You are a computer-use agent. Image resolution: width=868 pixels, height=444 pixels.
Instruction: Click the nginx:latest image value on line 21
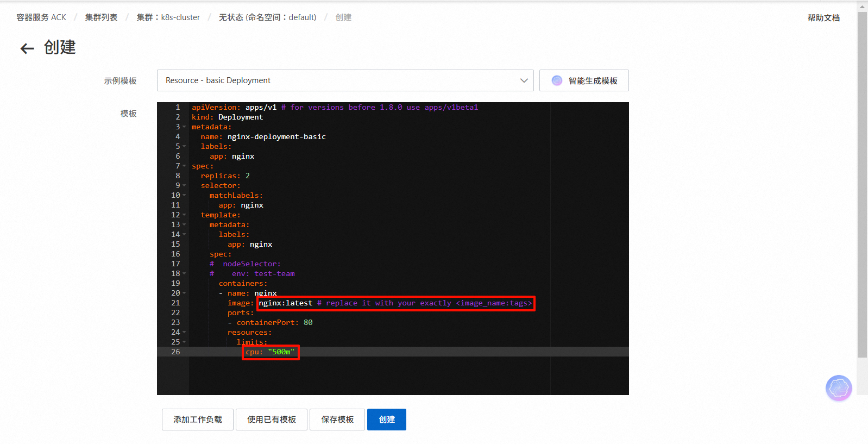tap(286, 303)
